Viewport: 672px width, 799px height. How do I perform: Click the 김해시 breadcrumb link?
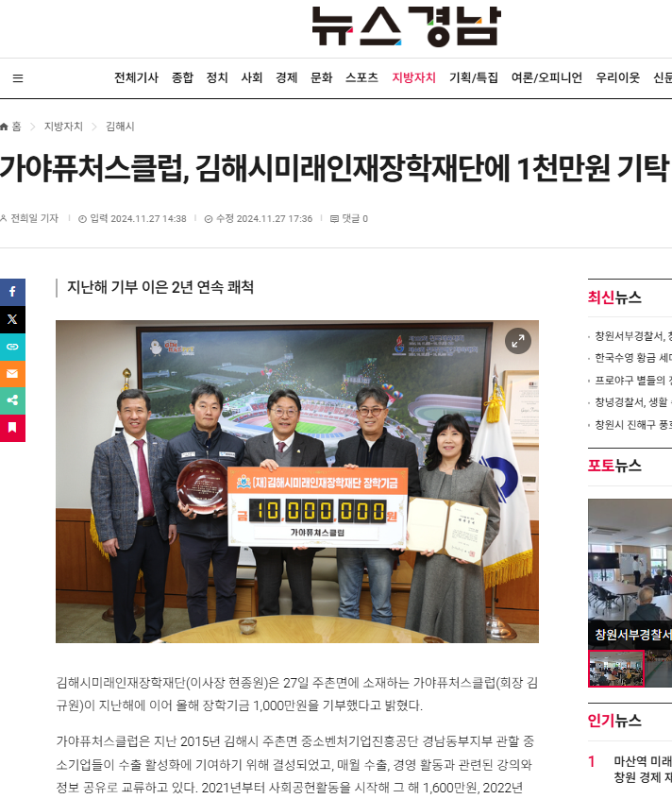[120, 127]
